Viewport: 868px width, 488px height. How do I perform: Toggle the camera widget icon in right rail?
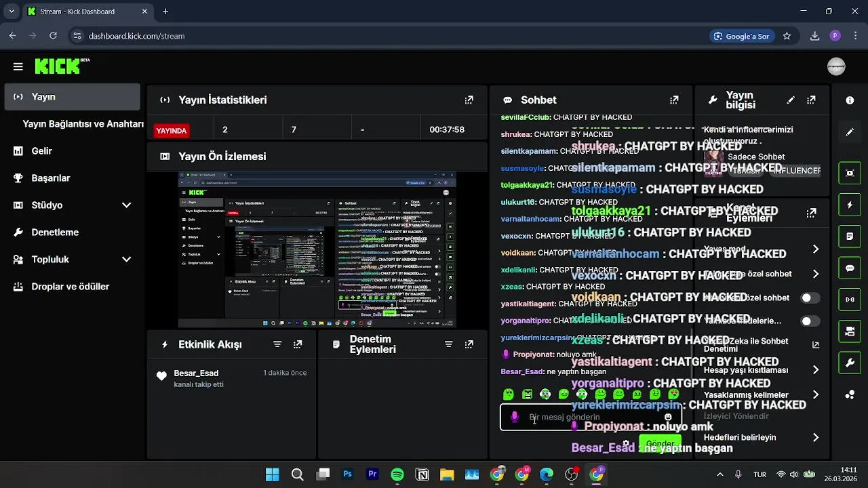click(850, 331)
